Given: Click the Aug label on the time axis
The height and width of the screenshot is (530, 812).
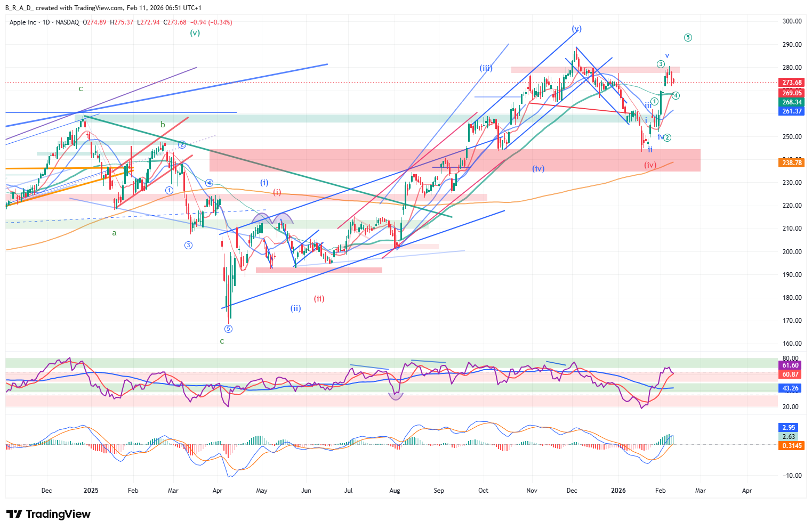Looking at the screenshot, I should pyautogui.click(x=395, y=491).
